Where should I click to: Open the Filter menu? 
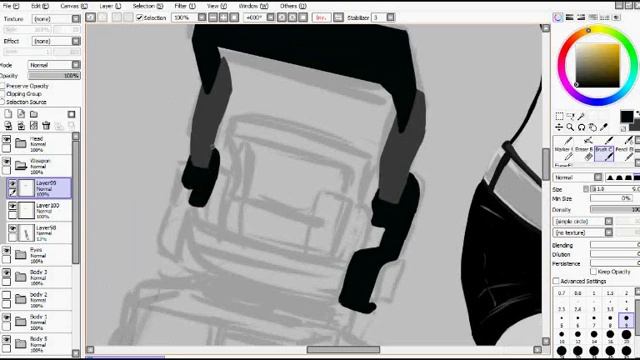pyautogui.click(x=185, y=6)
